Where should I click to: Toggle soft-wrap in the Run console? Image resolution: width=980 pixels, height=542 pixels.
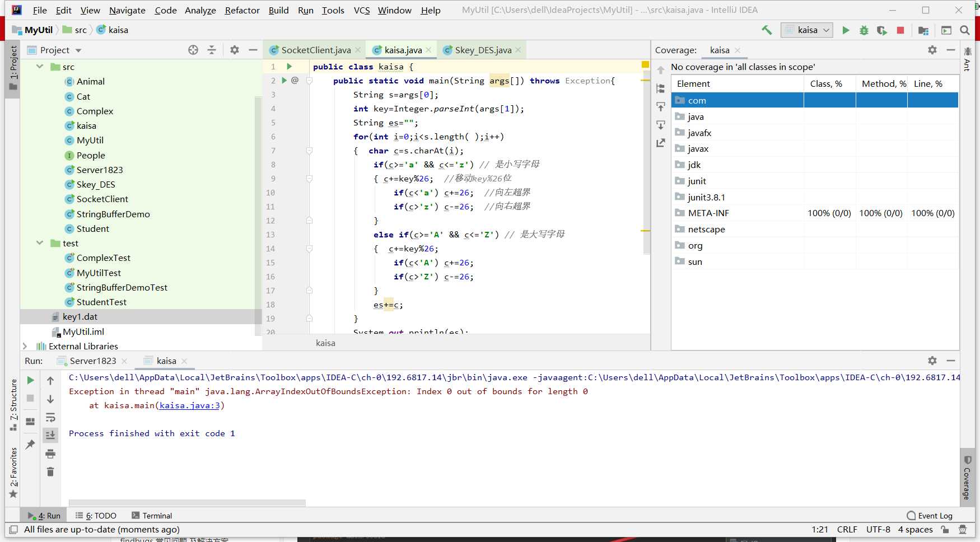(x=50, y=417)
